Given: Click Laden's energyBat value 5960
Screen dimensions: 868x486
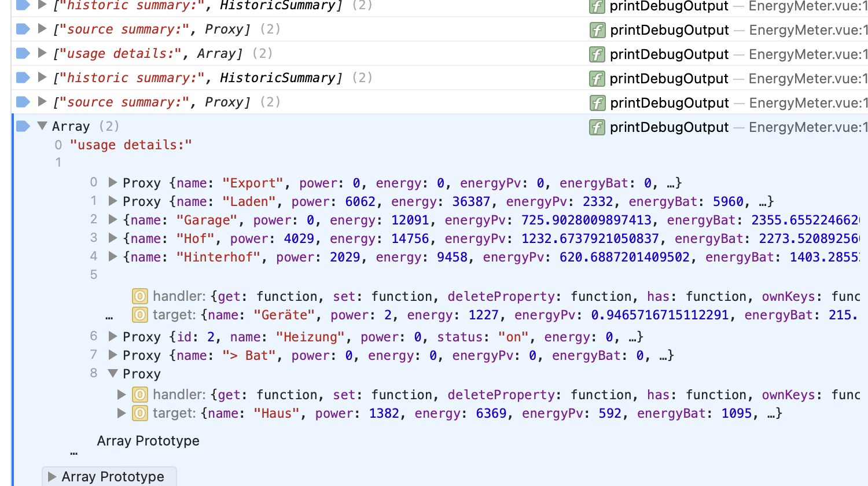Looking at the screenshot, I should [x=728, y=201].
